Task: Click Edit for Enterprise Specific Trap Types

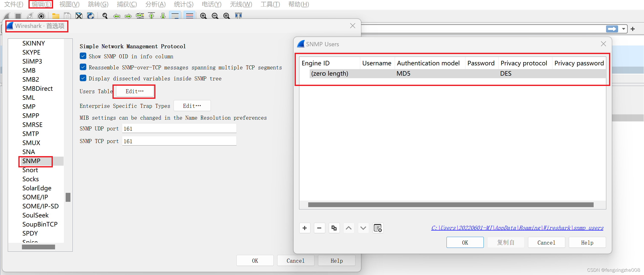Action: (192, 106)
